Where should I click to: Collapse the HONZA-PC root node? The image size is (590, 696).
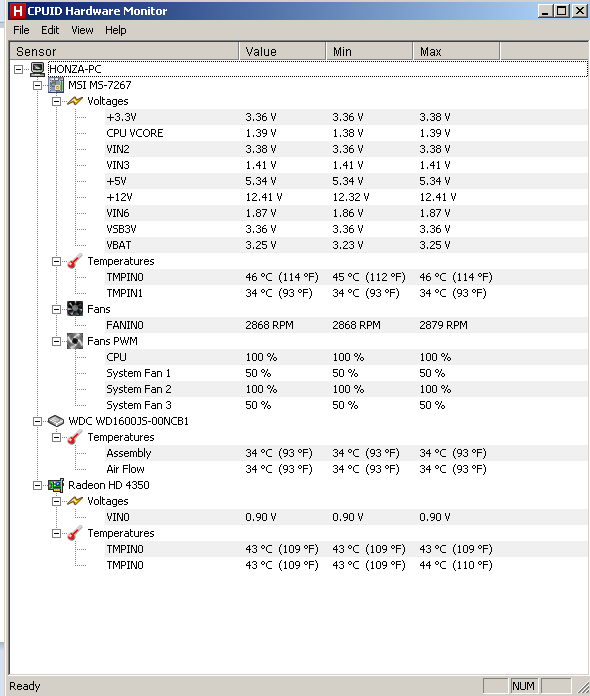point(19,69)
